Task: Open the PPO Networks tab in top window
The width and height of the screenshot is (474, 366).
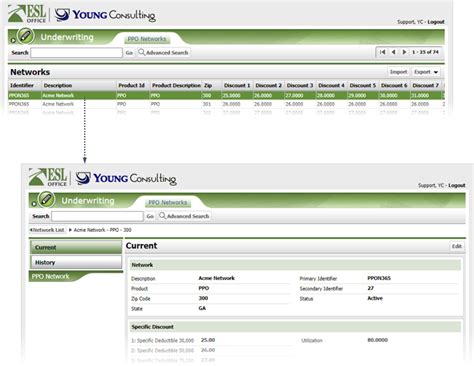Action: tap(147, 39)
